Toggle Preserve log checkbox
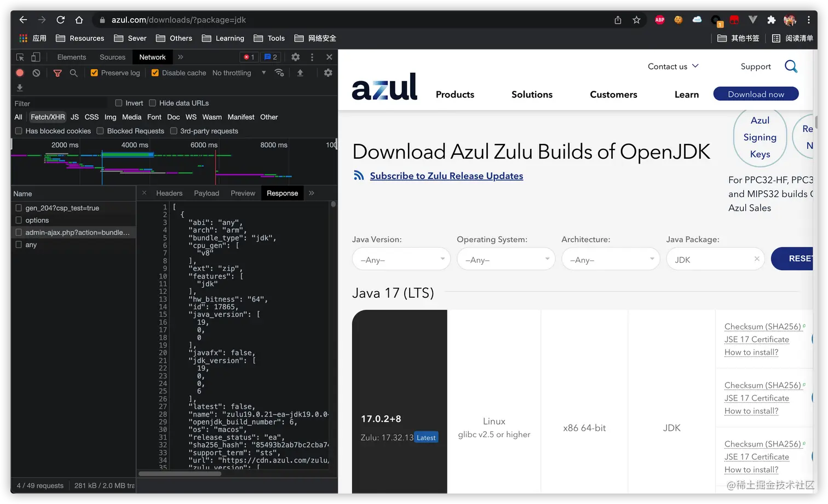Image resolution: width=828 pixels, height=504 pixels. point(94,73)
